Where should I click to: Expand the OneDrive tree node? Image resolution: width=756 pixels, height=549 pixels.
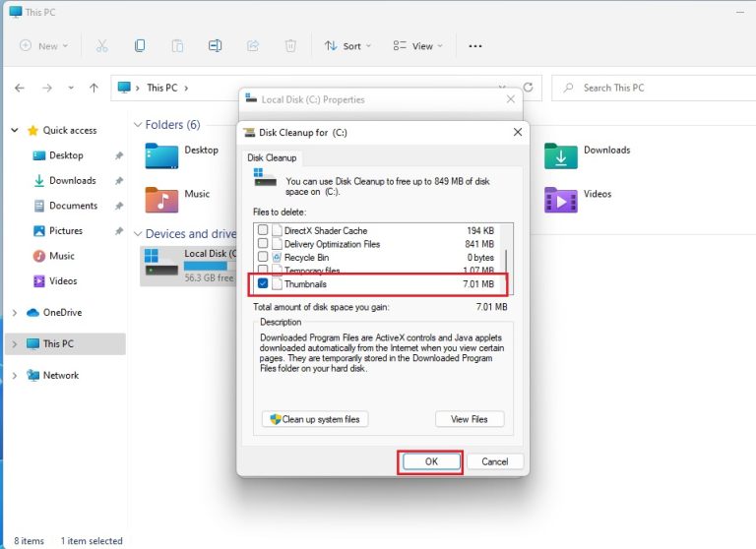[x=15, y=313]
